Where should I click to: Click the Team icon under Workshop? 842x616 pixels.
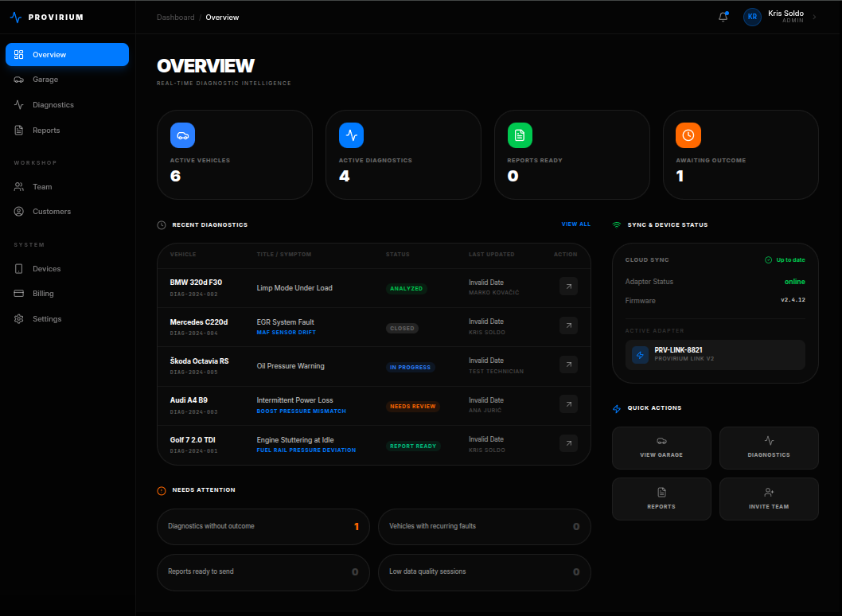(18, 186)
